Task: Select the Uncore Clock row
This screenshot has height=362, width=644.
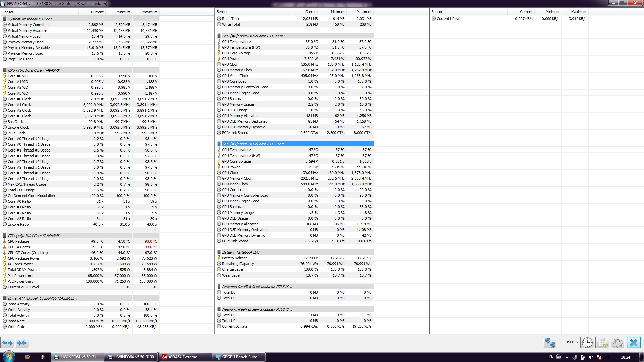Action: [x=80, y=127]
